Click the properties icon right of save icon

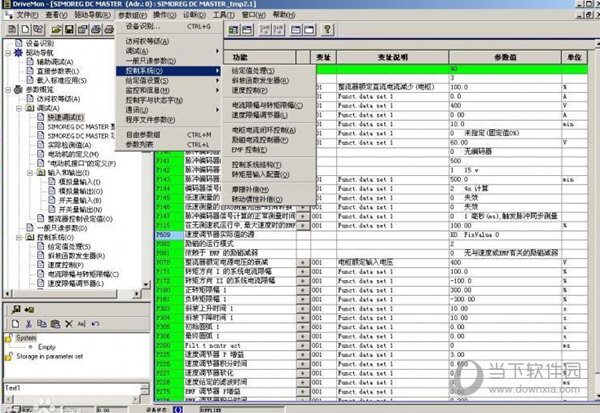(x=83, y=29)
